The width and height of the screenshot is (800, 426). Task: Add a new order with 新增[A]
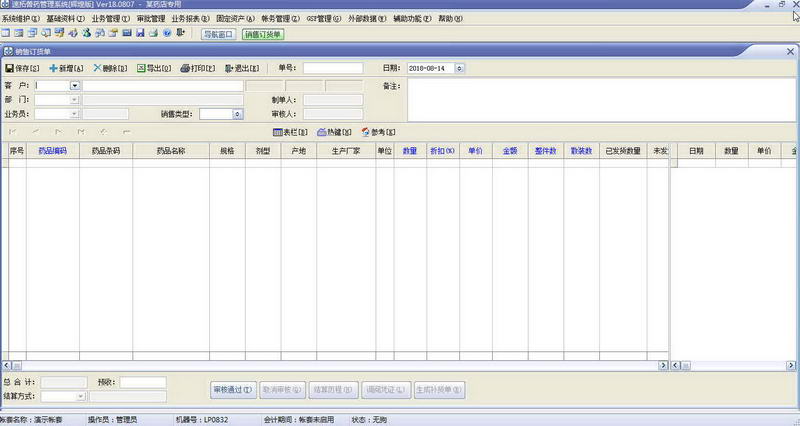66,68
